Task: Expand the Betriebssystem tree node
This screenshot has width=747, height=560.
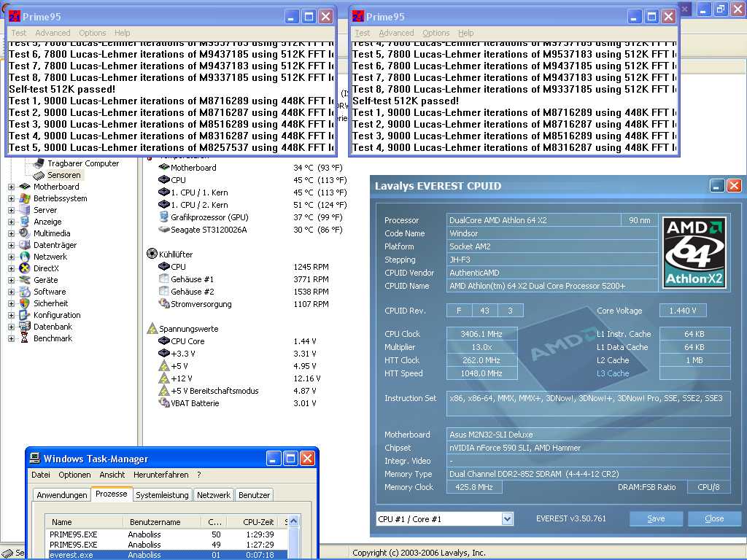Action: pos(12,198)
